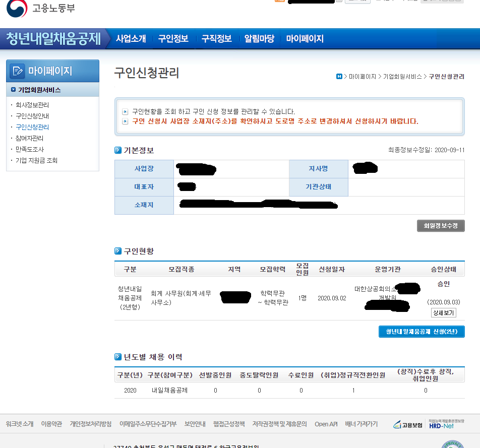Click the 기업회원서비스 sidebar section header
Screen dimensions: 480x448
pos(52,90)
